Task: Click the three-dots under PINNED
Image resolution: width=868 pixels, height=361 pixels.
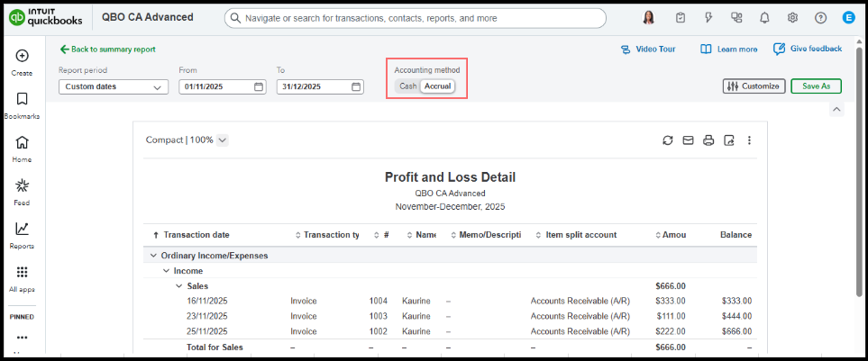Action: [x=23, y=338]
